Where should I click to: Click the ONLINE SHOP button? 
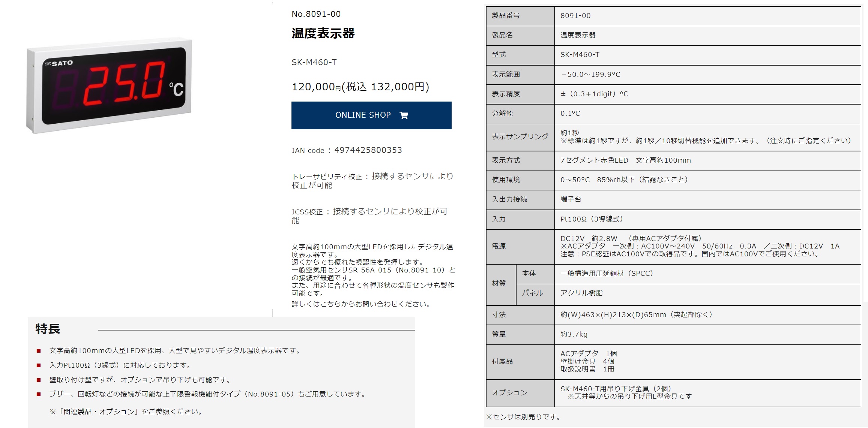click(371, 115)
